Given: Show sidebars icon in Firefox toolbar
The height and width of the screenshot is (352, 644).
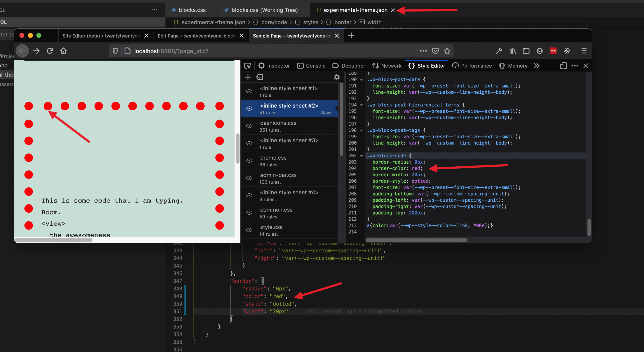Looking at the screenshot, I should [x=526, y=51].
